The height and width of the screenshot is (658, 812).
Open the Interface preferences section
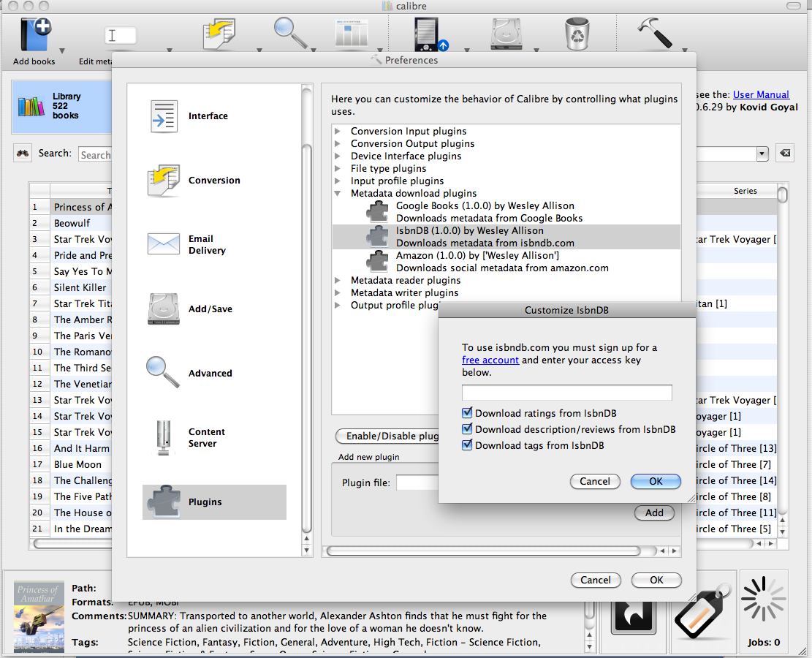pos(214,116)
